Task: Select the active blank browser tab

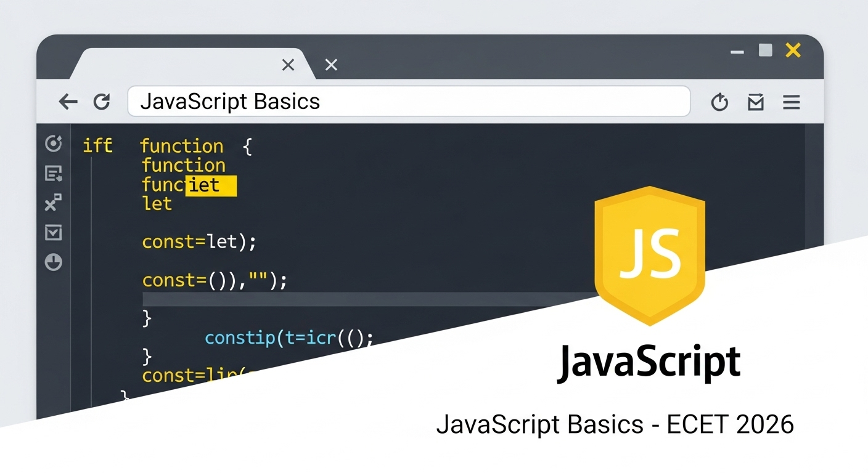Action: tap(192, 64)
